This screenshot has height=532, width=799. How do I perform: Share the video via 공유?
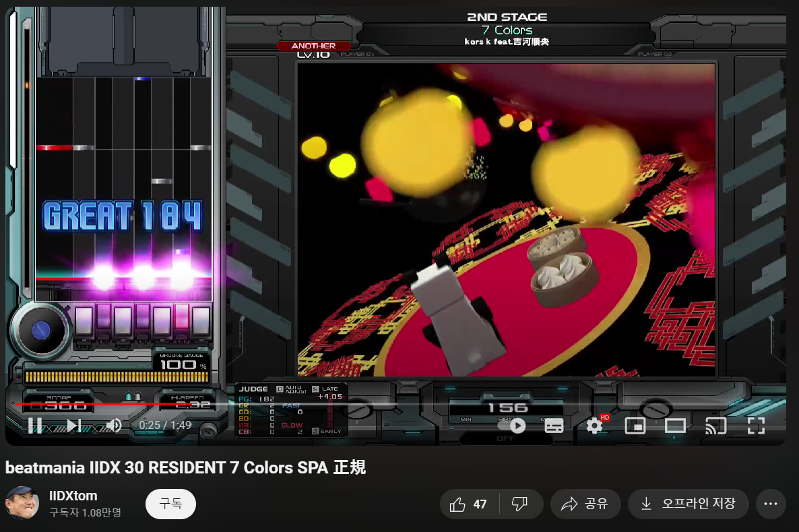point(585,504)
